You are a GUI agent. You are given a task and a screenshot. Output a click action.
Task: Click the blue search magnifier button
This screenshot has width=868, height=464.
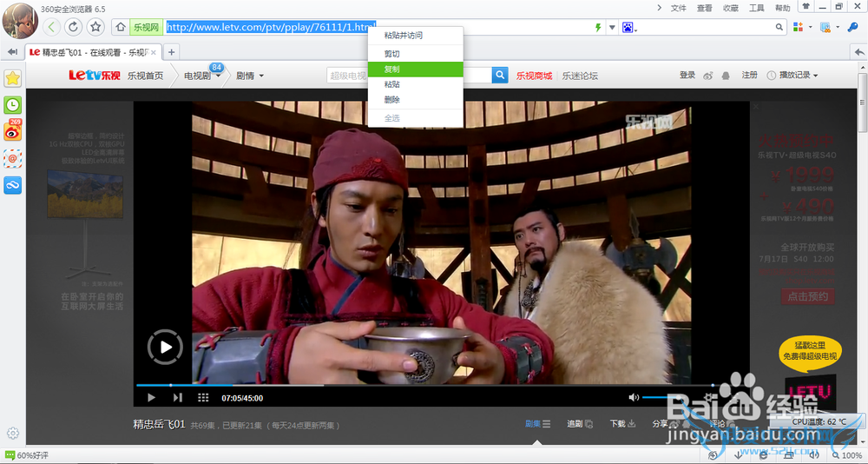coord(500,76)
